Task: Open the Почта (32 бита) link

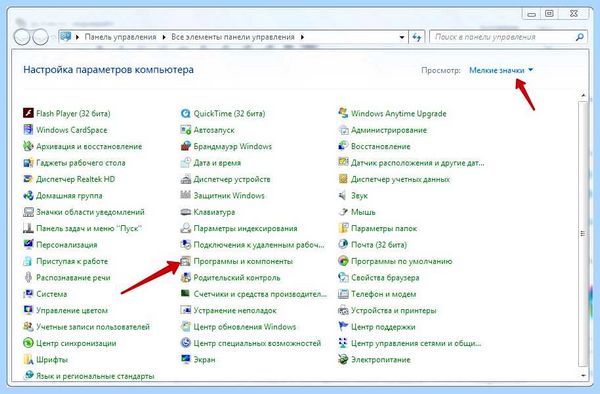Action: coord(379,245)
